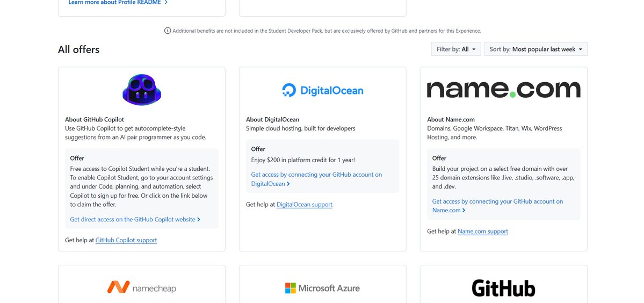Click text 'Simple cloud hosting, built for developers'

pyautogui.click(x=301, y=128)
